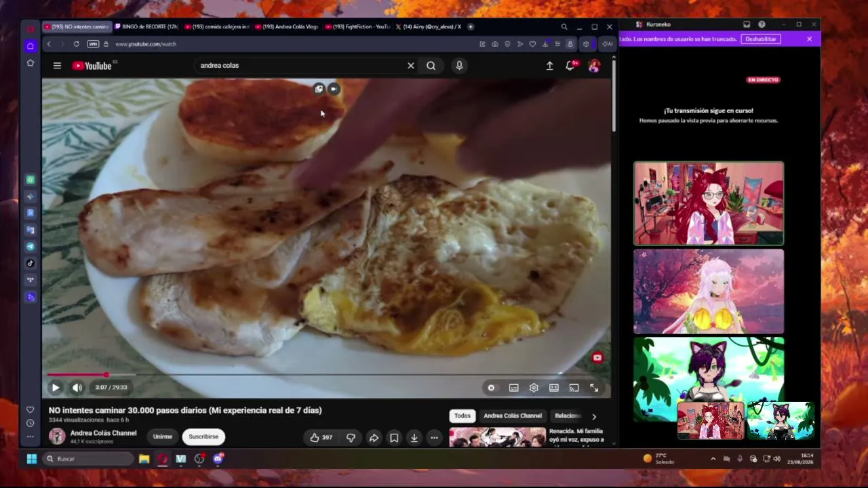Save the video to a playlist
The image size is (868, 488).
click(x=394, y=438)
